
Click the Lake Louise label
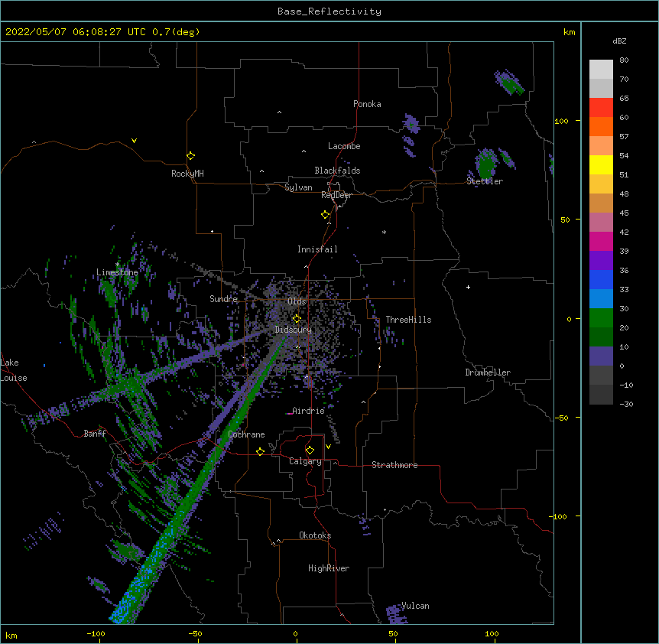[13, 370]
